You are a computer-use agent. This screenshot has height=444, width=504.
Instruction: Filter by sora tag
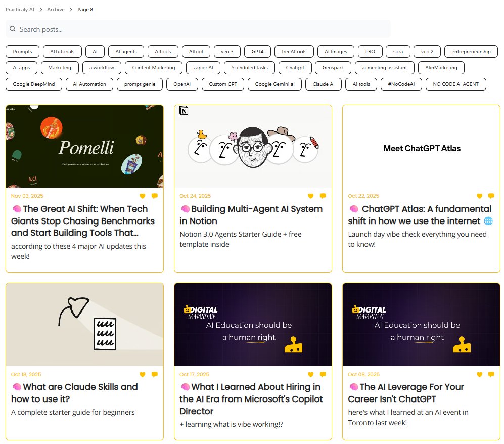click(398, 52)
